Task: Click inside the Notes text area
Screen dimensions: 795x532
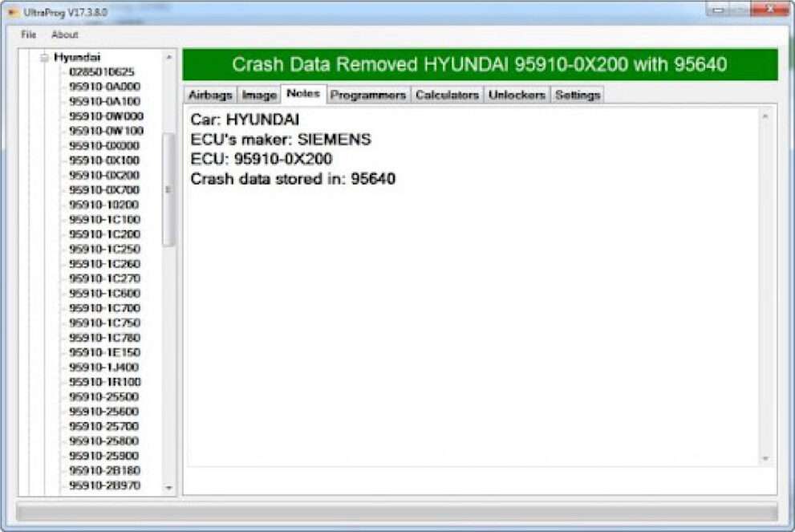Action: (x=474, y=286)
